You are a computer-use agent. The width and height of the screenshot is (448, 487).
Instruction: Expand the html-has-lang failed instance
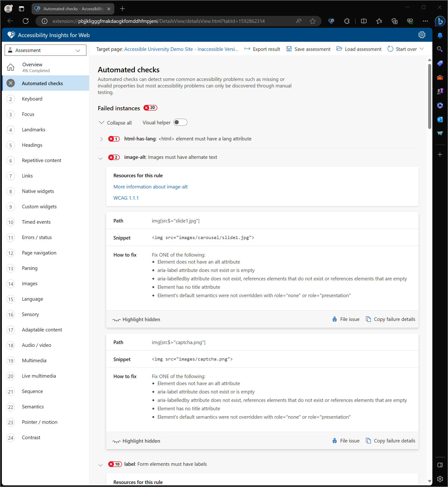pos(101,139)
